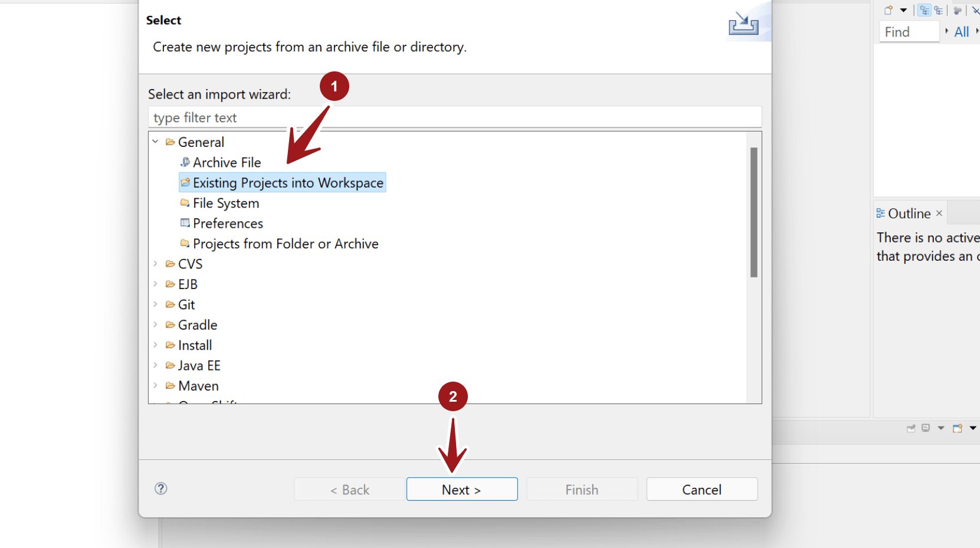Image resolution: width=980 pixels, height=548 pixels.
Task: Select the Archive File import wizard
Action: (x=227, y=162)
